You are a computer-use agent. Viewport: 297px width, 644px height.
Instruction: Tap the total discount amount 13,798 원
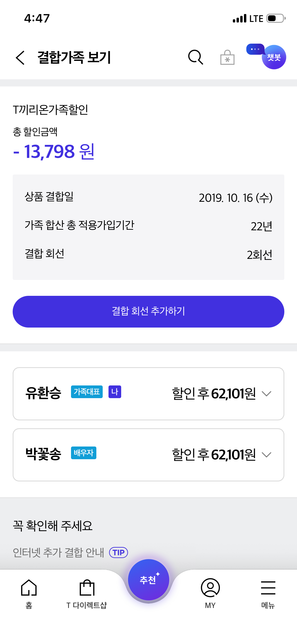[54, 152]
